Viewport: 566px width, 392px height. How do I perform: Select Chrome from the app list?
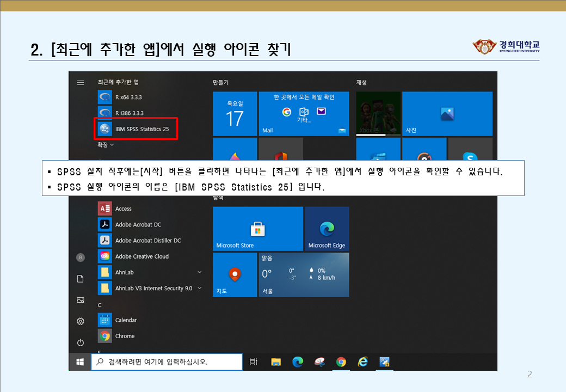pos(125,336)
